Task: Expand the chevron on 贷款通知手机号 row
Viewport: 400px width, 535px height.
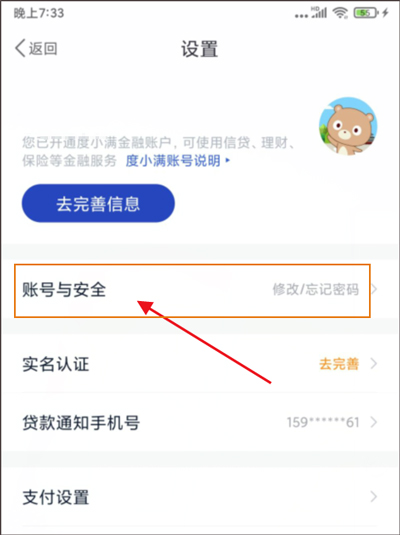Action: 374,422
